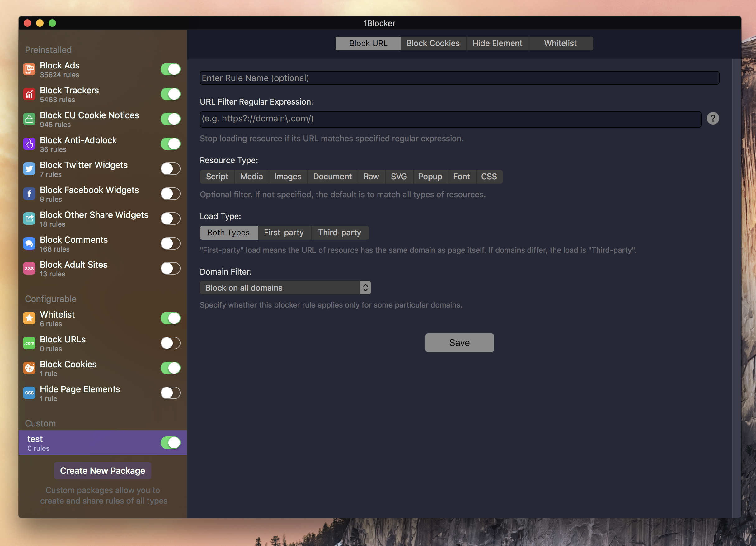
Task: Enable Block Twitter Widgets toggle
Action: coord(170,169)
